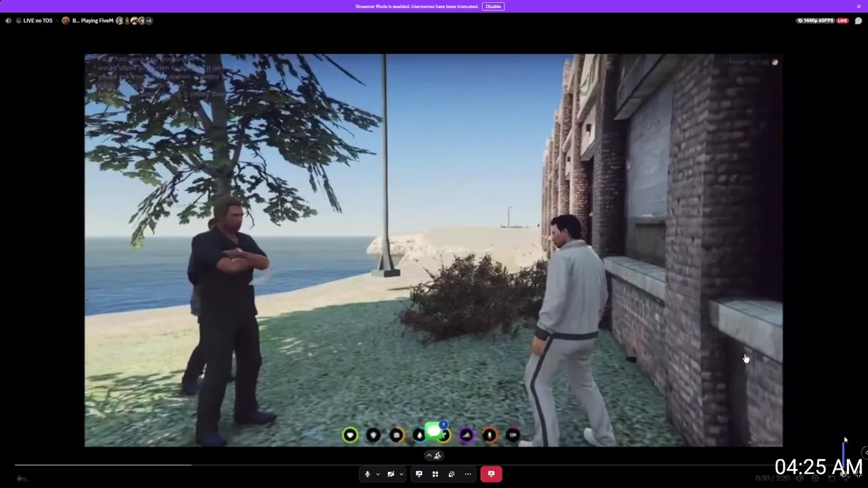
Task: Click the 0:30 / 2:20 playback time
Action: coord(772,479)
